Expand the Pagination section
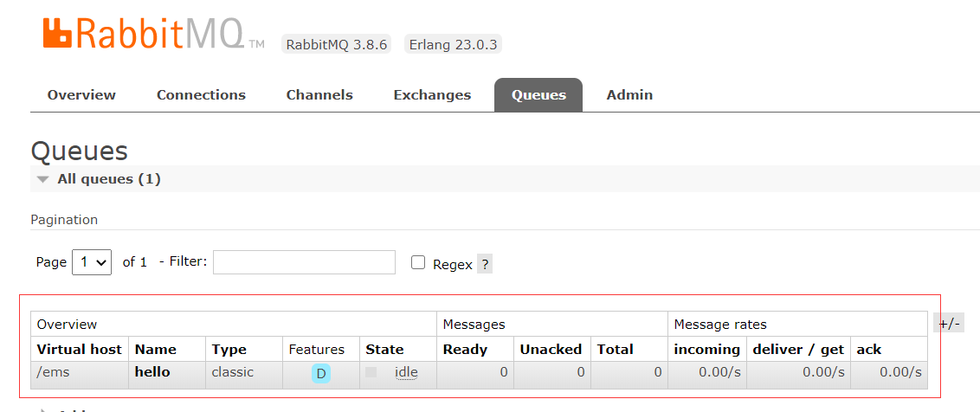The height and width of the screenshot is (412, 980). coord(64,220)
